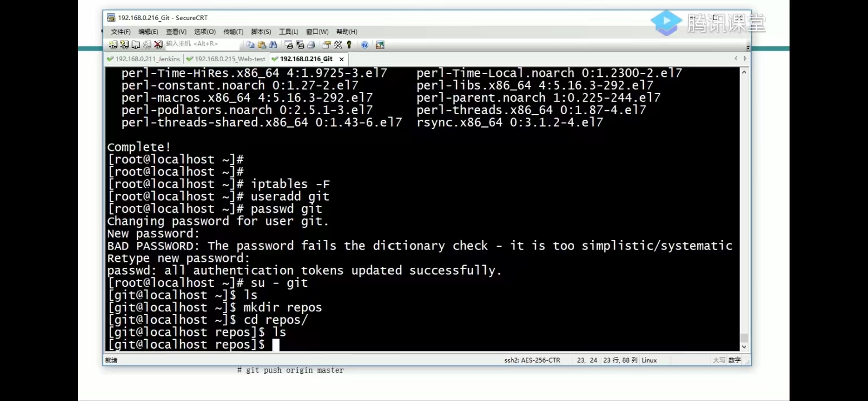The width and height of the screenshot is (868, 401).
Task: Expand the toolbar overflow options arrow
Action: (748, 47)
